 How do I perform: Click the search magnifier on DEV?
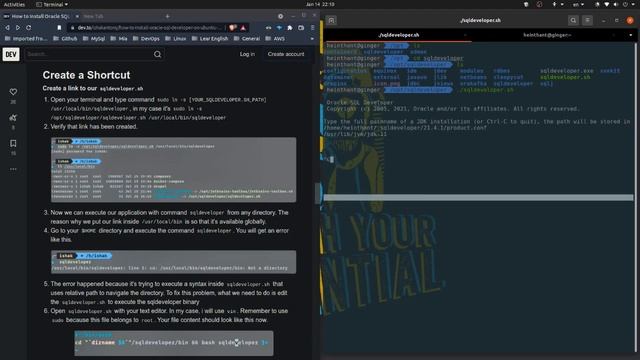[158, 54]
